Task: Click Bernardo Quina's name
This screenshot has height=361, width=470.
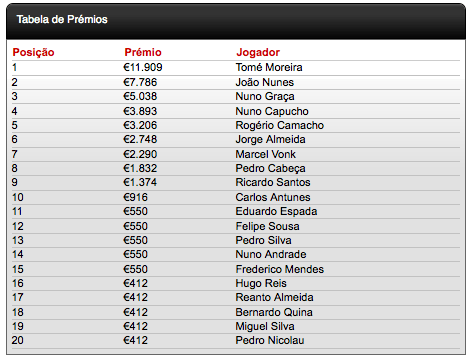Action: click(x=274, y=312)
